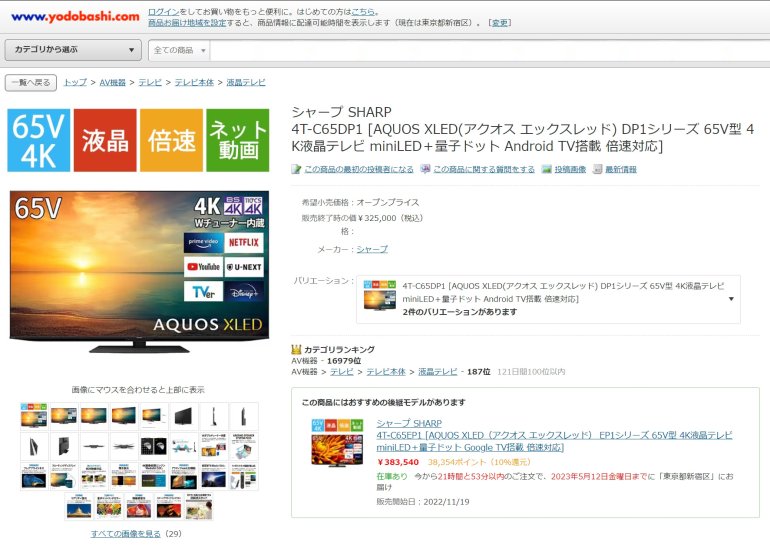Click the 商品お届け地域を設定 link
Viewport: 770px width, 545px height.
[x=187, y=23]
